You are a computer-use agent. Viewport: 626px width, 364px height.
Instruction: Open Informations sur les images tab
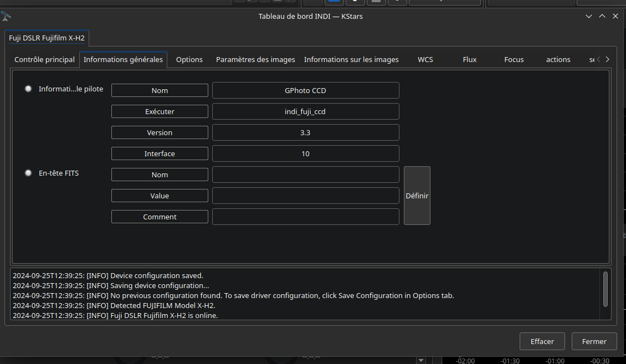351,59
